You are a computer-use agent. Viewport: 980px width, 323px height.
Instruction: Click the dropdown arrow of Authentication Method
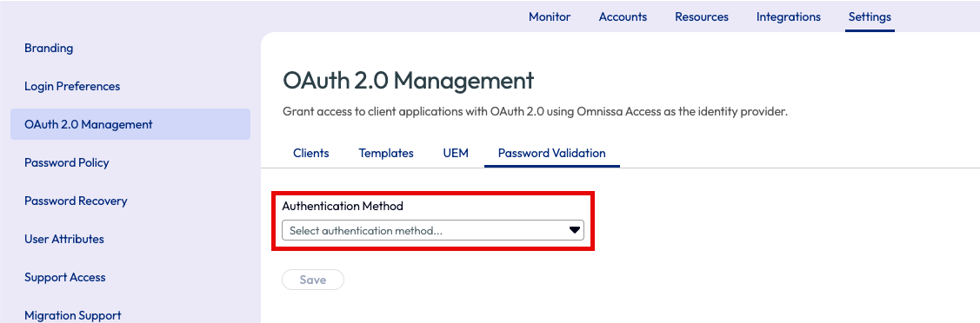click(575, 231)
